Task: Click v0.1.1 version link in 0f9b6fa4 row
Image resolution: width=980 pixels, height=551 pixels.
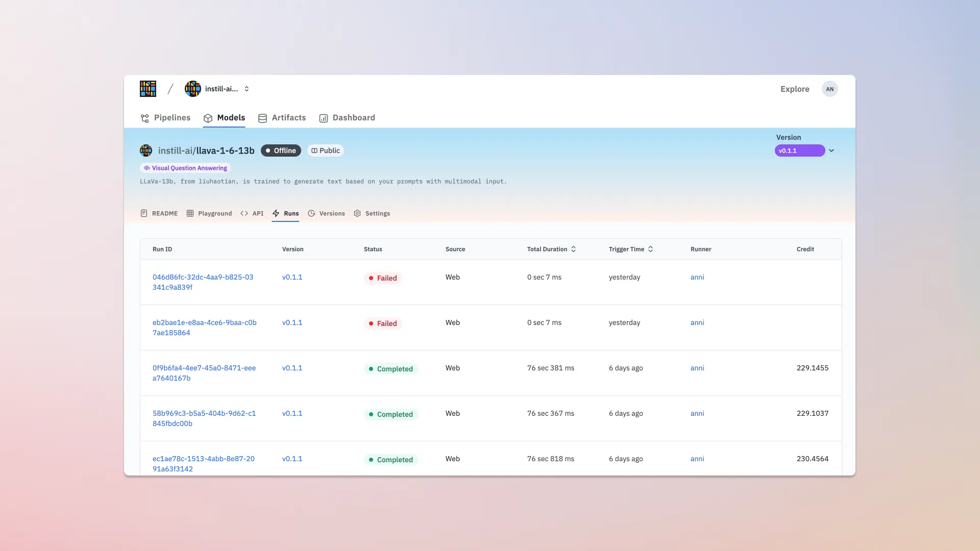Action: click(292, 368)
